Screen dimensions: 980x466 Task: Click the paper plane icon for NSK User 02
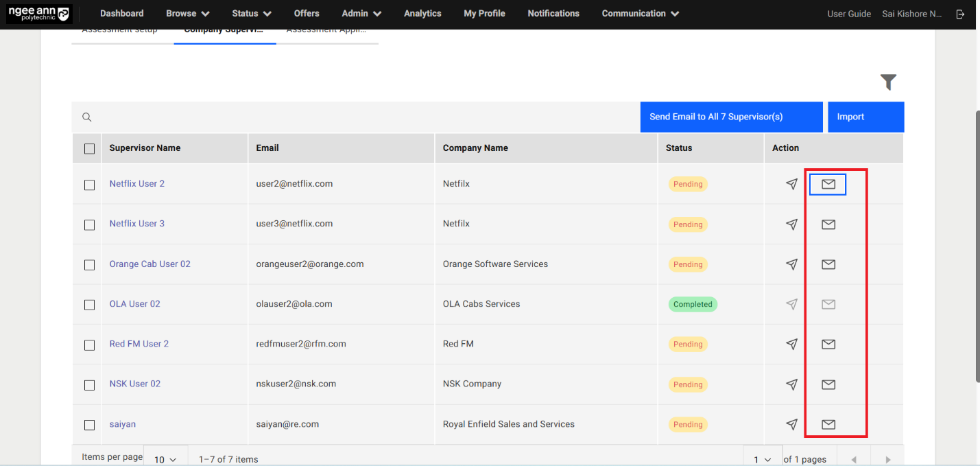click(x=791, y=384)
